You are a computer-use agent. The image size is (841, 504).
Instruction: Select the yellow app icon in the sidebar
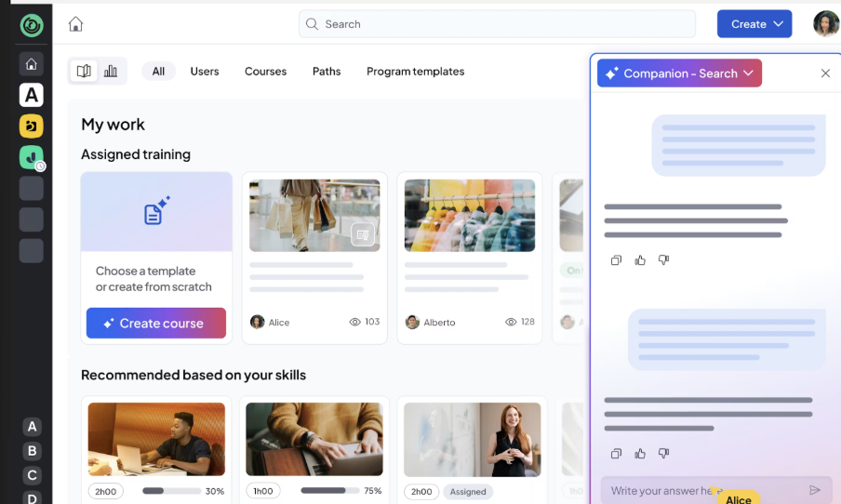[32, 126]
